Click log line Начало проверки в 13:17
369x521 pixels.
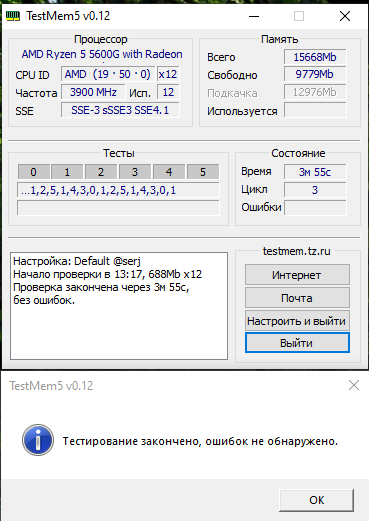[108, 274]
